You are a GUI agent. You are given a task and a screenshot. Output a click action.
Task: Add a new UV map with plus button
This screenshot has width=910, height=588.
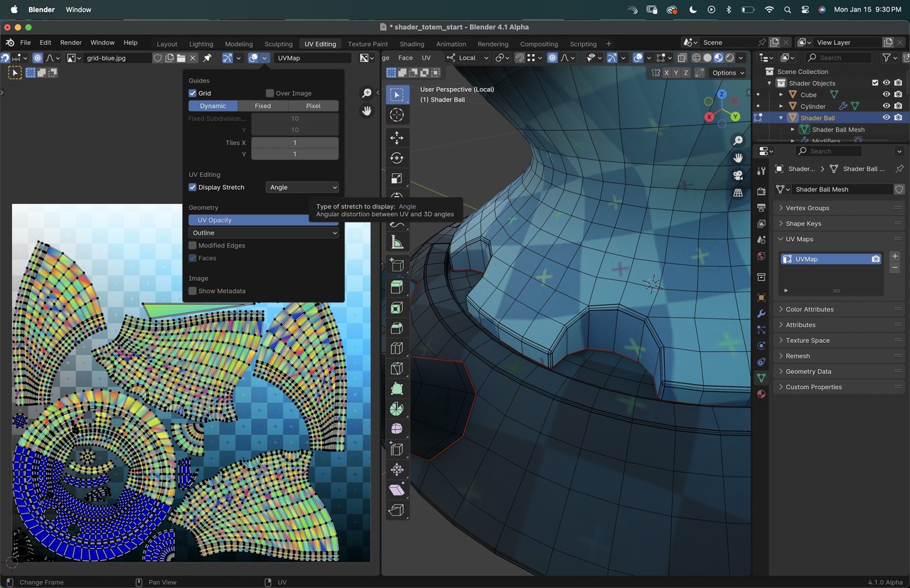pyautogui.click(x=894, y=256)
